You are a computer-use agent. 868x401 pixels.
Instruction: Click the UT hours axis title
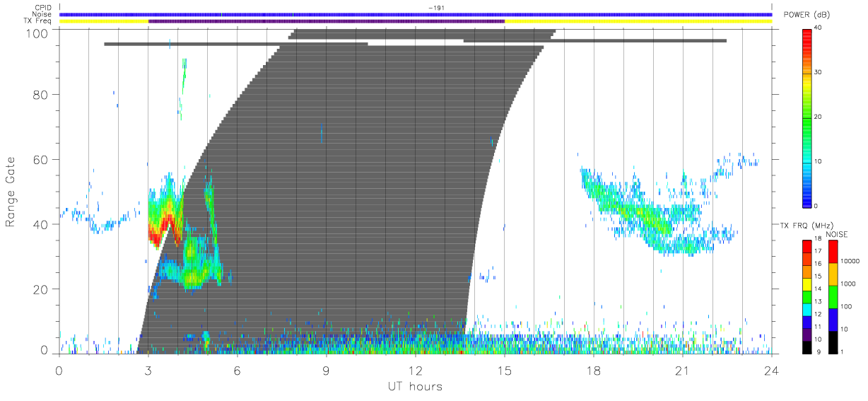coord(415,387)
